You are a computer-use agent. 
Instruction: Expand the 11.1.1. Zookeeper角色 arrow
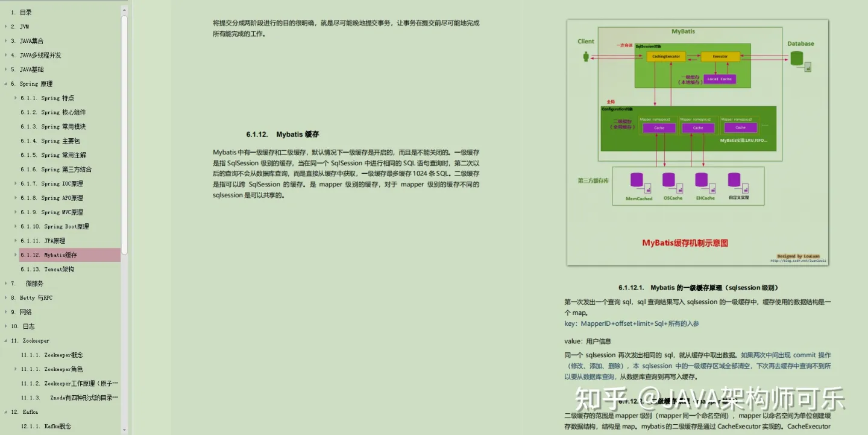[x=16, y=369]
